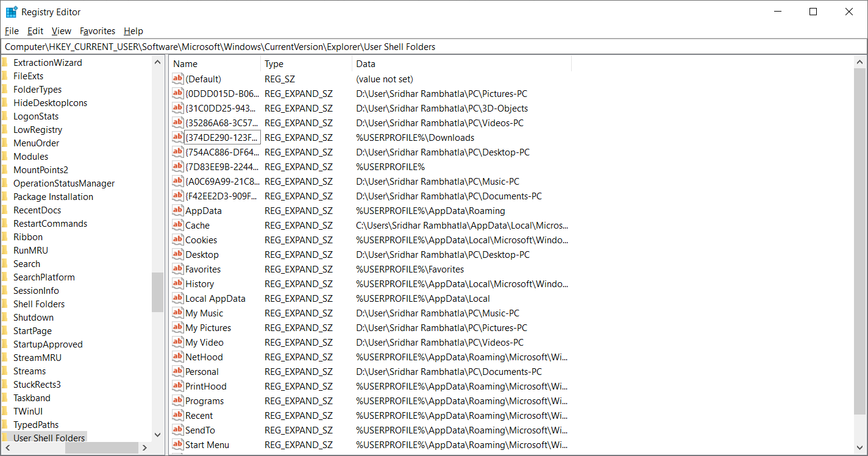Click the string icon beside {0DDD015D-B06 value
Screen dimensions: 868x456
coord(177,93)
